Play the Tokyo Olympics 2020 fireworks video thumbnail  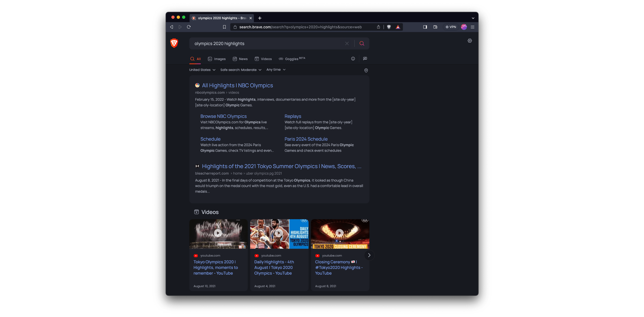click(218, 234)
